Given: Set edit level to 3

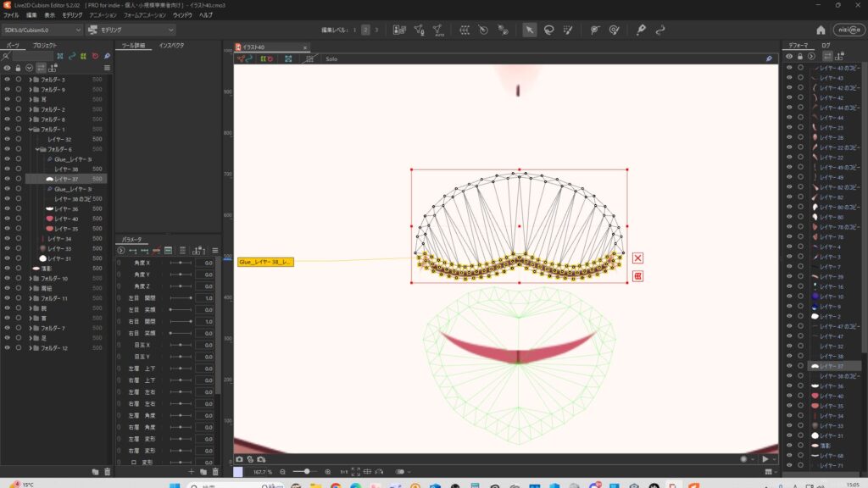Looking at the screenshot, I should click(x=376, y=30).
